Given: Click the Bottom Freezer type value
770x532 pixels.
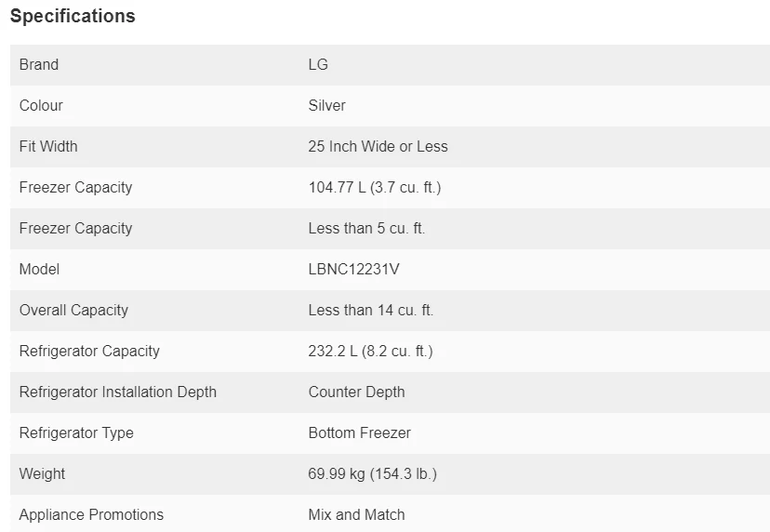Looking at the screenshot, I should pyautogui.click(x=359, y=433).
